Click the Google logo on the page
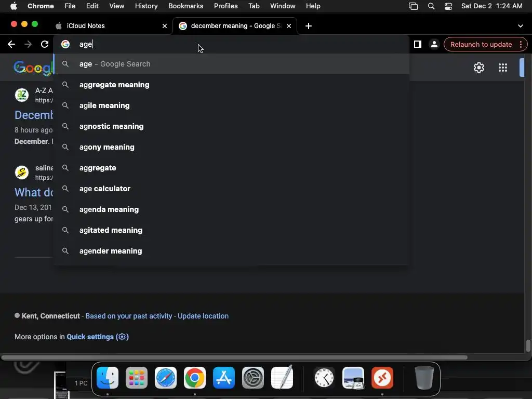Image resolution: width=532 pixels, height=399 pixels. (33, 68)
